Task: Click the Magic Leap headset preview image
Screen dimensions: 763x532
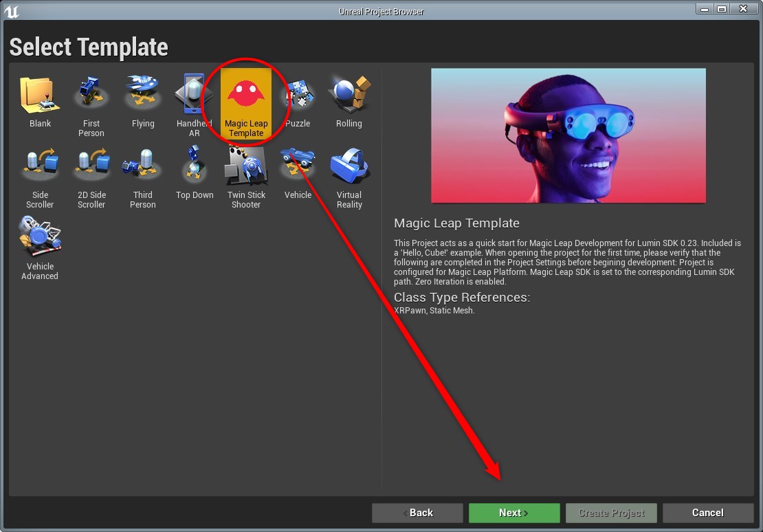Action: tap(568, 135)
